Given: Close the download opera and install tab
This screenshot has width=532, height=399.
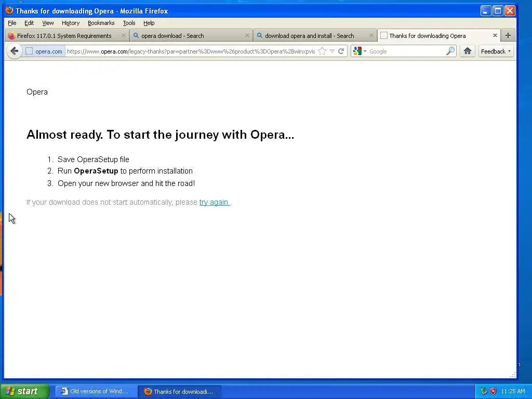Looking at the screenshot, I should [371, 35].
